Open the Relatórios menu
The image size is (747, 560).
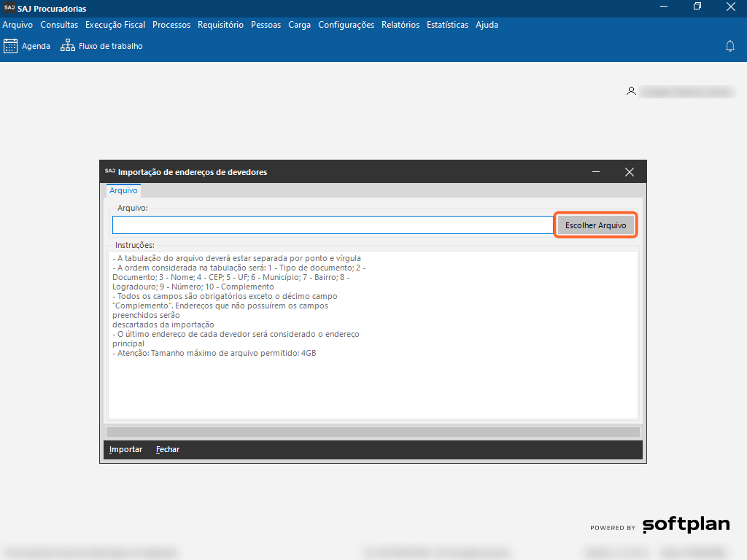click(x=400, y=25)
